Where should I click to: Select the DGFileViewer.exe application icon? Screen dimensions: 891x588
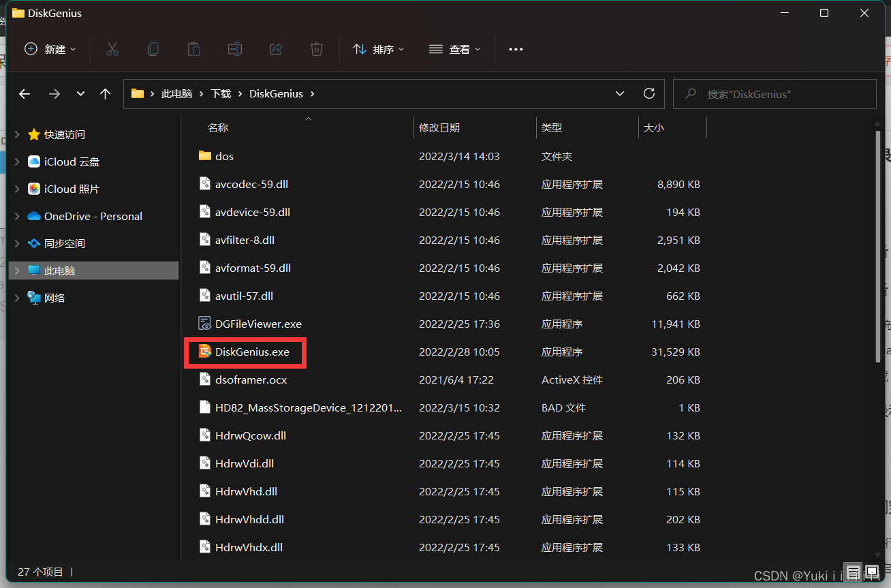tap(205, 324)
